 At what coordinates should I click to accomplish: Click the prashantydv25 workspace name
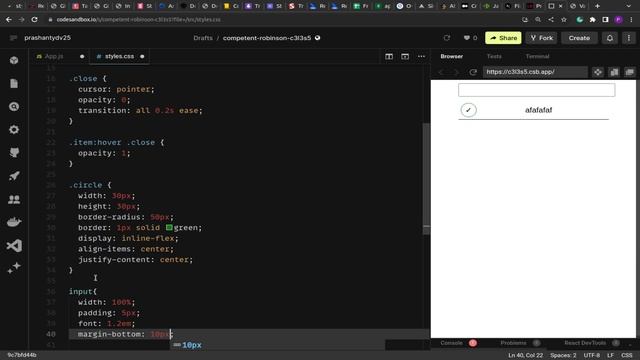point(47,38)
